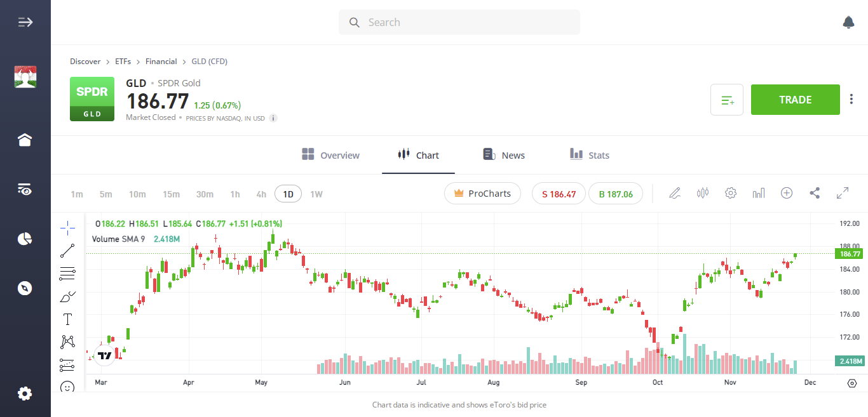The width and height of the screenshot is (868, 417).
Task: Switch to the News tab
Action: [503, 154]
